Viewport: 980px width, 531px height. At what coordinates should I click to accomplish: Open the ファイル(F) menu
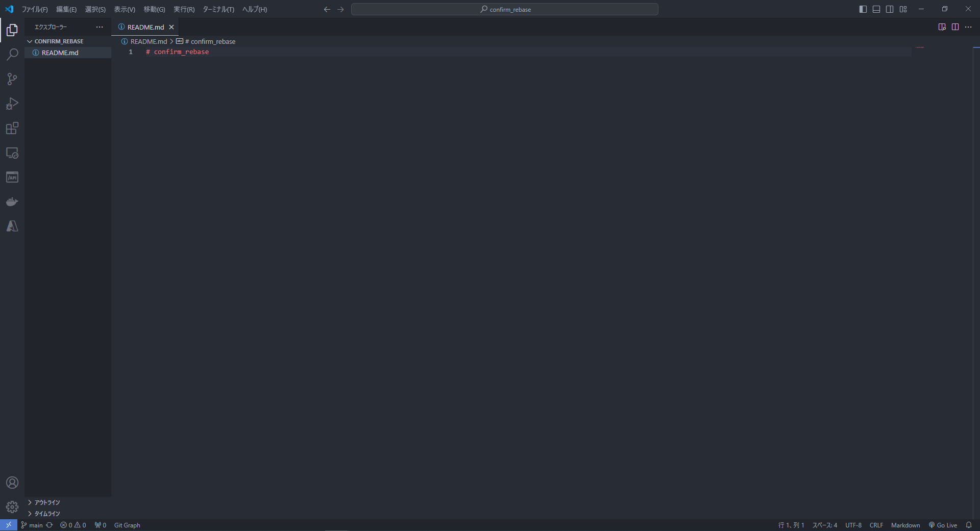[x=34, y=9]
